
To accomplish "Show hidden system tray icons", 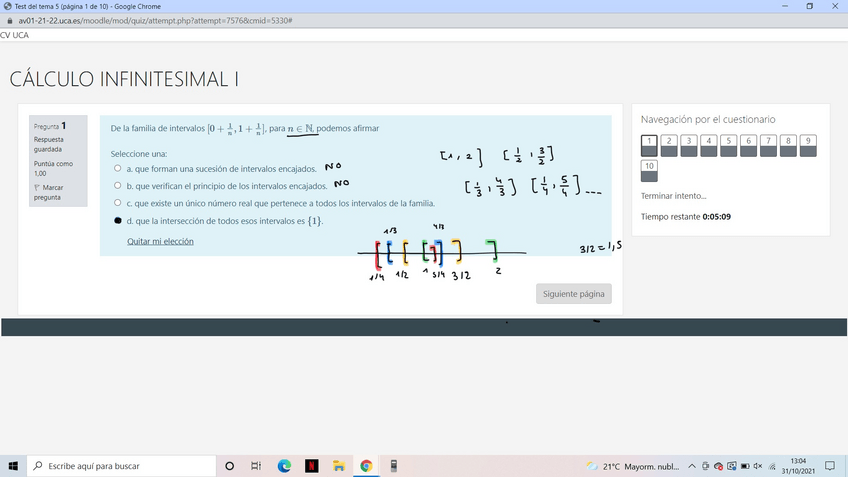I will tap(692, 466).
